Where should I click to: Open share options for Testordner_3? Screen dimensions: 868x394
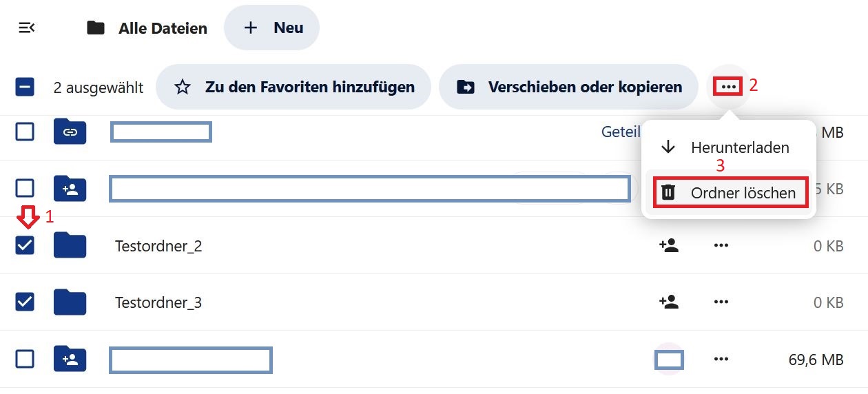(x=668, y=302)
